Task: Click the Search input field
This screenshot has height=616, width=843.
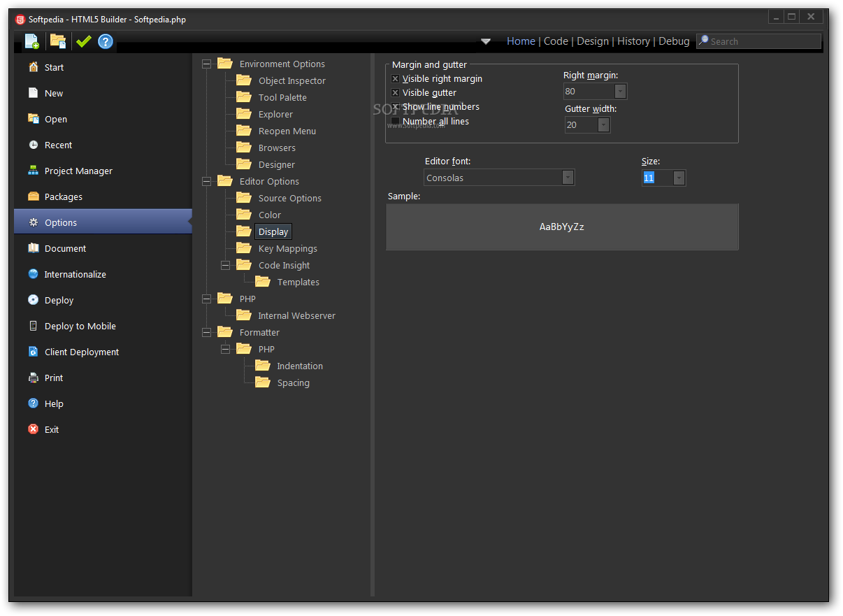Action: coord(759,41)
